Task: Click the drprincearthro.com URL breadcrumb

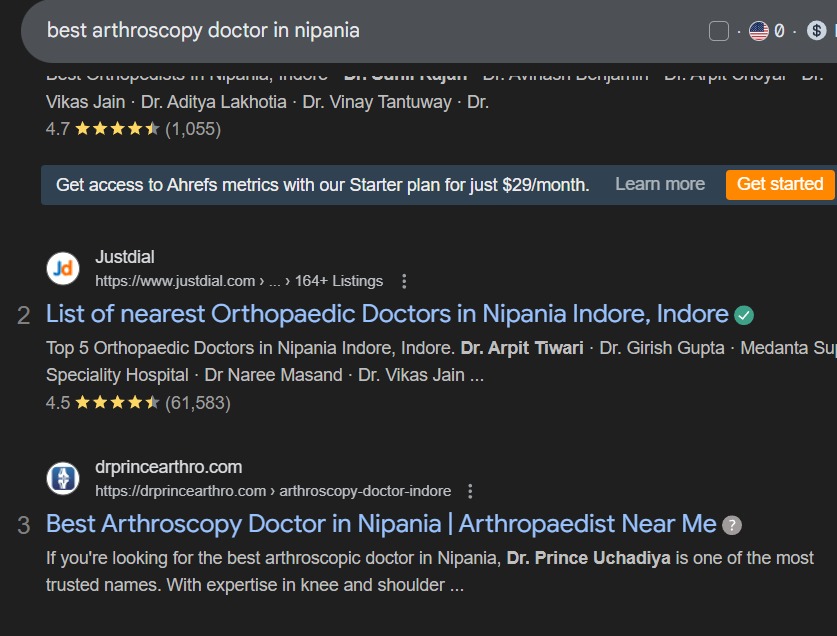Action: click(272, 491)
